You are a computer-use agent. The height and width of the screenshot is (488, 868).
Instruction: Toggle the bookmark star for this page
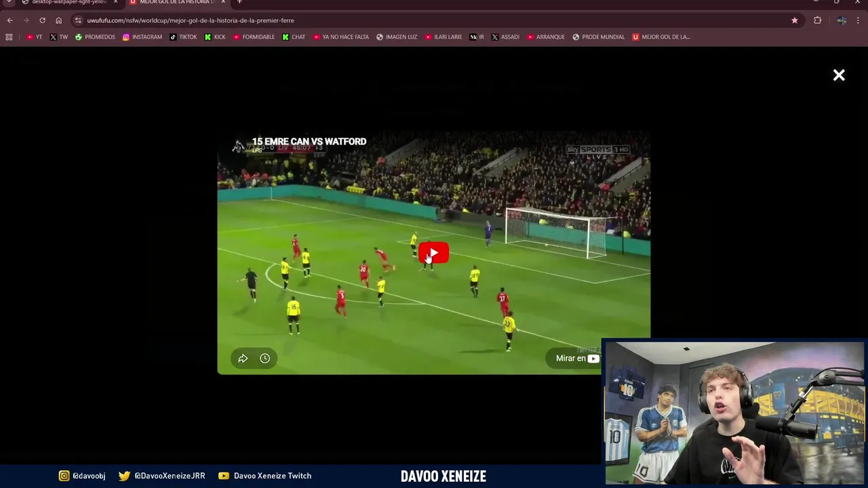click(795, 20)
